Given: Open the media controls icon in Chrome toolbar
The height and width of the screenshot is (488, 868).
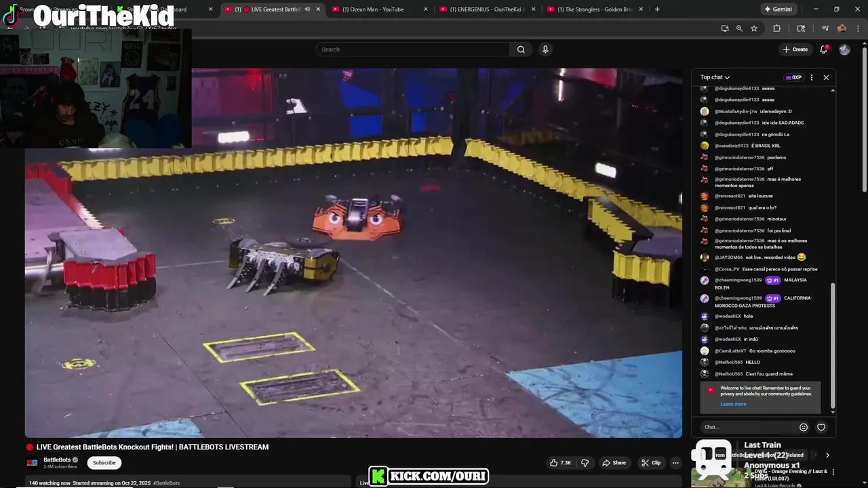Looking at the screenshot, I should coord(825,28).
